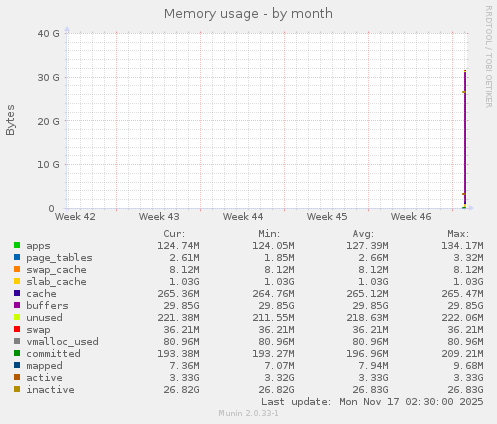The image size is (497, 424).
Task: Click the 'Week 43' axis label
Action: 159,217
